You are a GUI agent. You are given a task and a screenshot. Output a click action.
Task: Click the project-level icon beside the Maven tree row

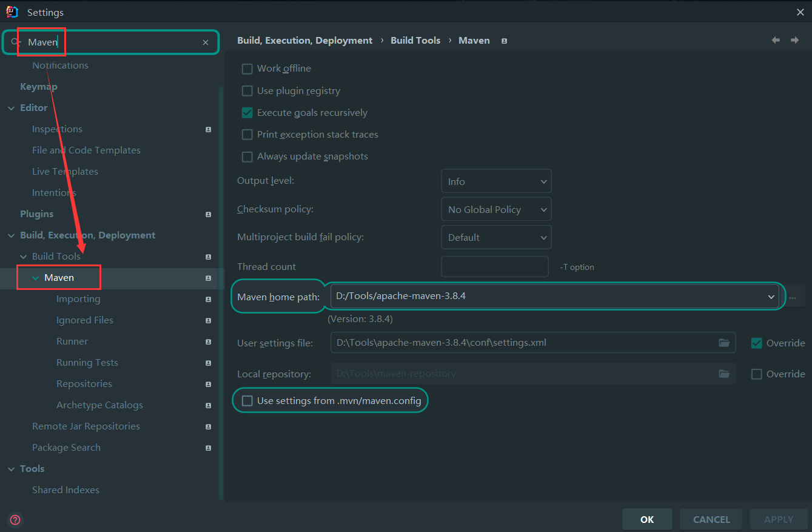pyautogui.click(x=208, y=278)
